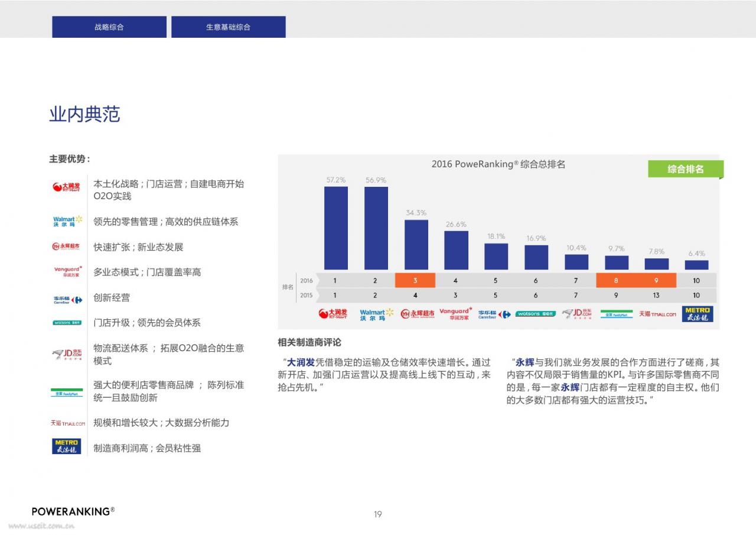Click the 7.8% bar in the chart
The width and height of the screenshot is (756, 535).
coord(657,264)
